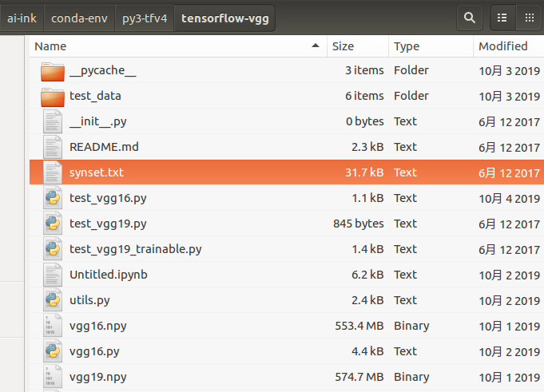This screenshot has height=392, width=544.
Task: Click the test_vgg16.py Python file icon
Action: tap(52, 198)
